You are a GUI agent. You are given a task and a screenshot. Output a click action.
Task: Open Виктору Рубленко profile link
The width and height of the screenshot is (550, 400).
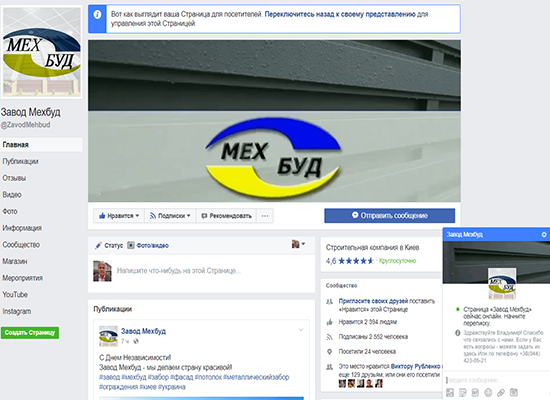tap(416, 366)
